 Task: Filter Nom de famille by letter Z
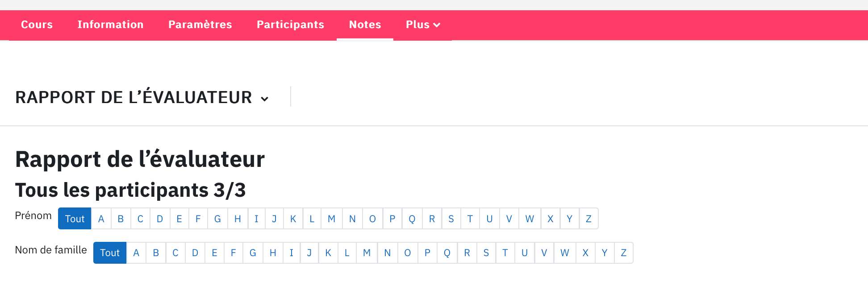tap(624, 253)
